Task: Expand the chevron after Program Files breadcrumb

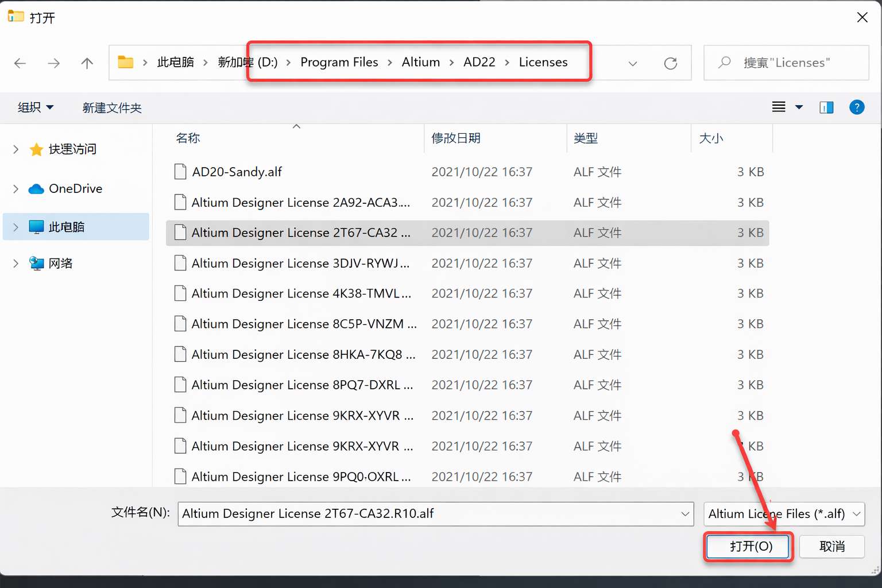Action: 390,63
